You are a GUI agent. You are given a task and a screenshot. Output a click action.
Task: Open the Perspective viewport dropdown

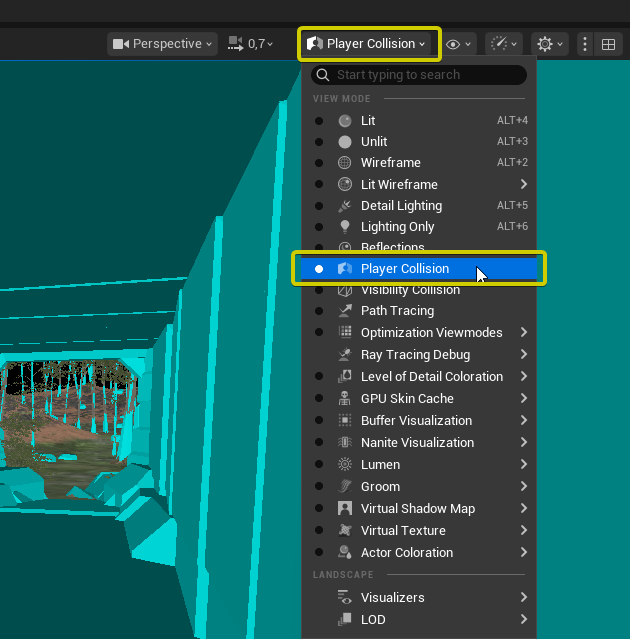(163, 44)
